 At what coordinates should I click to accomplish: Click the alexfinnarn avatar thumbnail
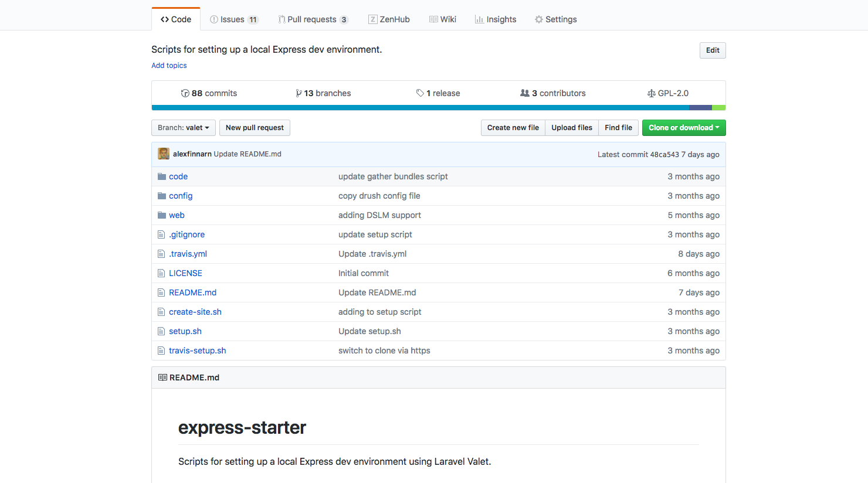coord(164,154)
